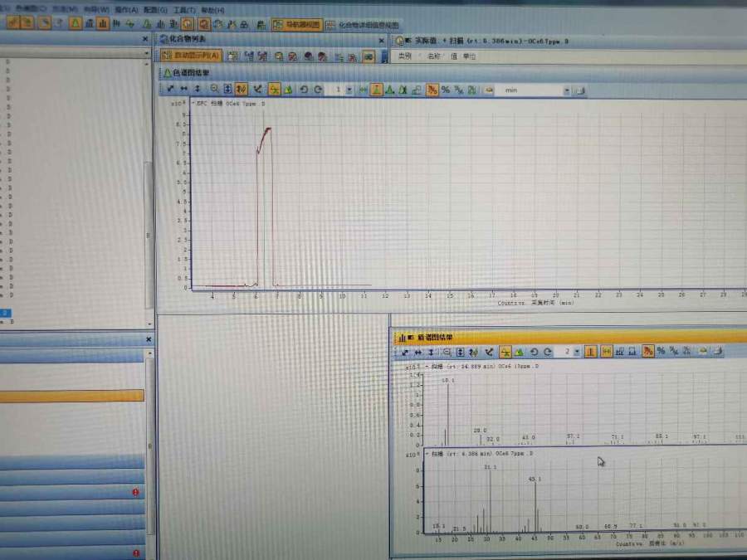Screen dimensions: 747x560
Task: Expand the chromatogram pane count dropdown showing 1
Action: pyautogui.click(x=349, y=90)
